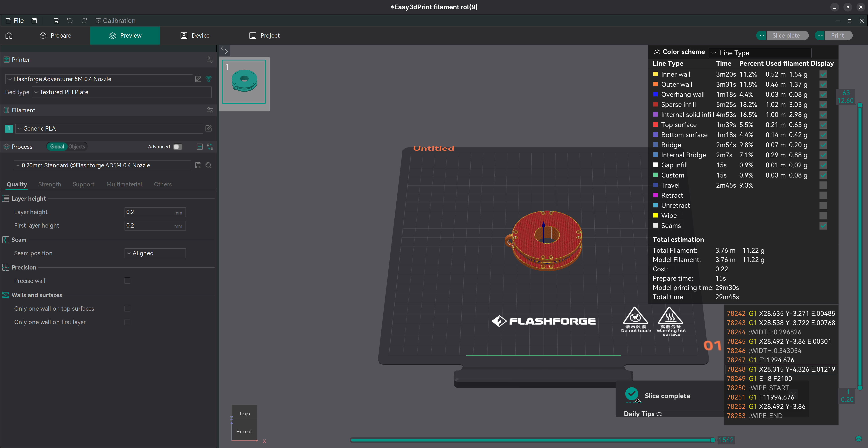
Task: Edit the Flashforge printer preset icon
Action: tap(198, 79)
